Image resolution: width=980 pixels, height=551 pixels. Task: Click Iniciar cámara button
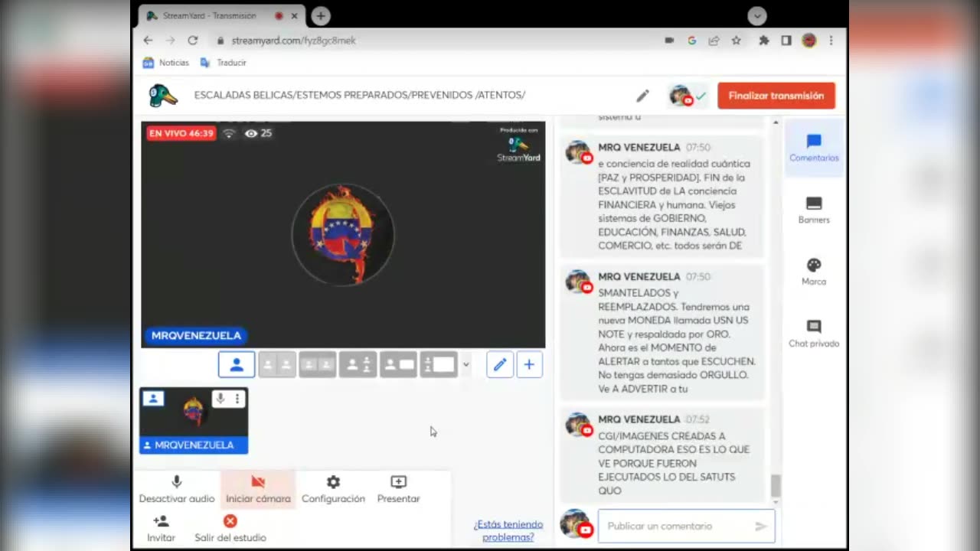point(258,489)
